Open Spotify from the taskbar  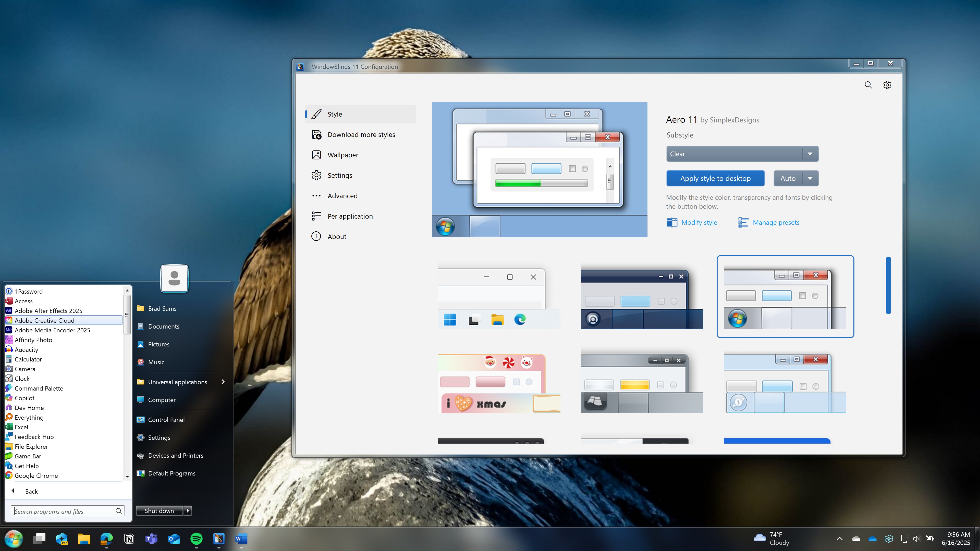pyautogui.click(x=196, y=539)
